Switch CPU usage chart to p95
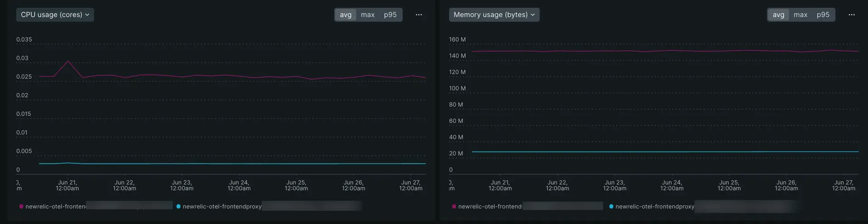 (390, 15)
